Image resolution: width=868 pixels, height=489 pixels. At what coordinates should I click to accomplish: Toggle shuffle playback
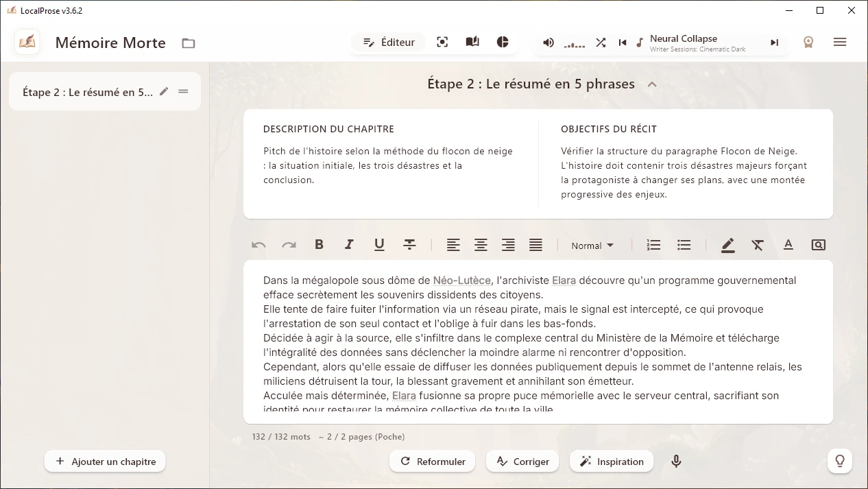point(601,43)
